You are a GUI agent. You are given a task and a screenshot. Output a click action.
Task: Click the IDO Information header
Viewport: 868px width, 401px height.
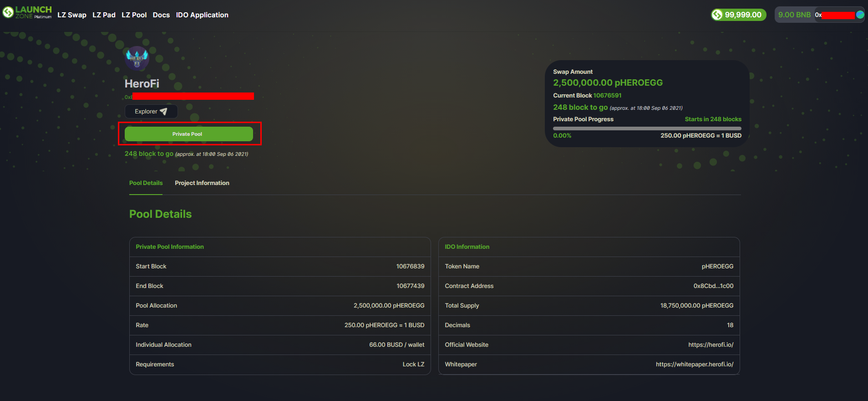coord(467,247)
